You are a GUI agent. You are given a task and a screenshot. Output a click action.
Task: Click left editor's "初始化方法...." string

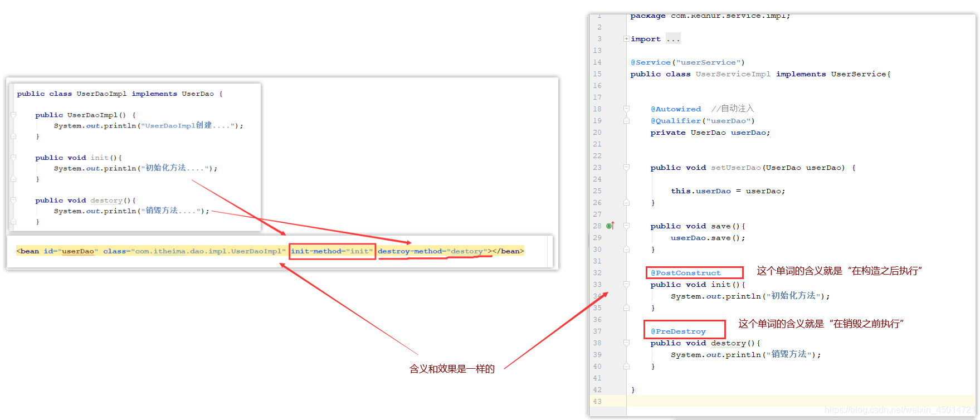(175, 168)
